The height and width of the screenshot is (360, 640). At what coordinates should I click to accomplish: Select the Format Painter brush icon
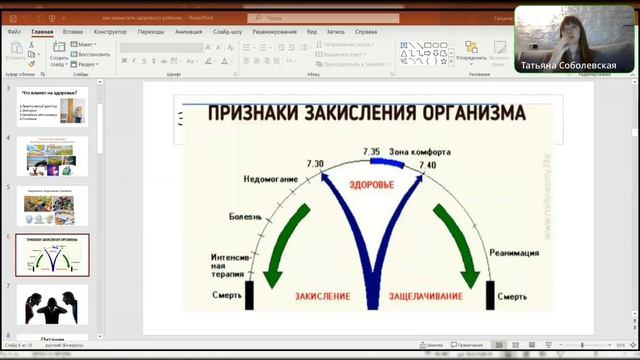pyautogui.click(x=31, y=64)
